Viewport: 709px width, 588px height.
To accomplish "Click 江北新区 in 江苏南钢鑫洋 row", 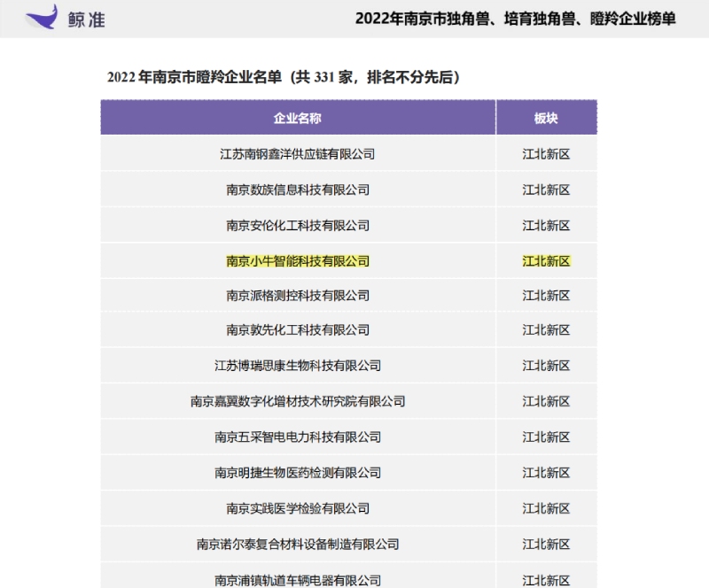I will coord(546,154).
